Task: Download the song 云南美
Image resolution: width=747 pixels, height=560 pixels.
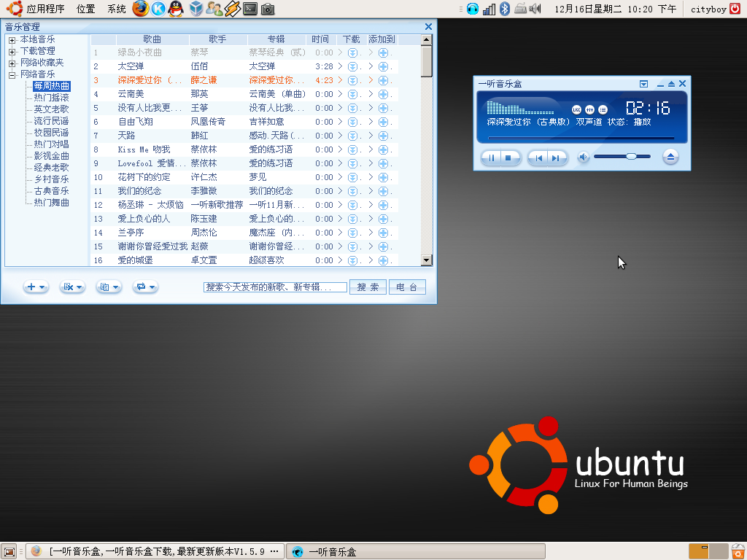Action: click(x=352, y=94)
